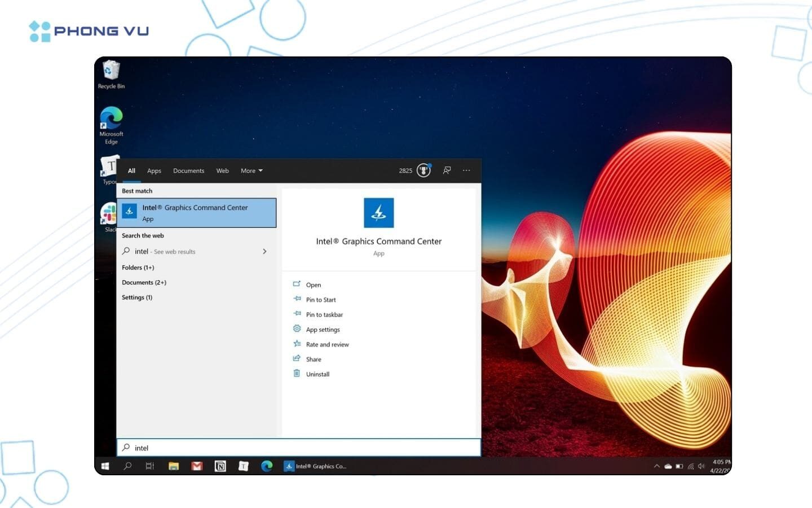Show hidden system tray icons
Image resolution: width=812 pixels, height=508 pixels.
[656, 466]
